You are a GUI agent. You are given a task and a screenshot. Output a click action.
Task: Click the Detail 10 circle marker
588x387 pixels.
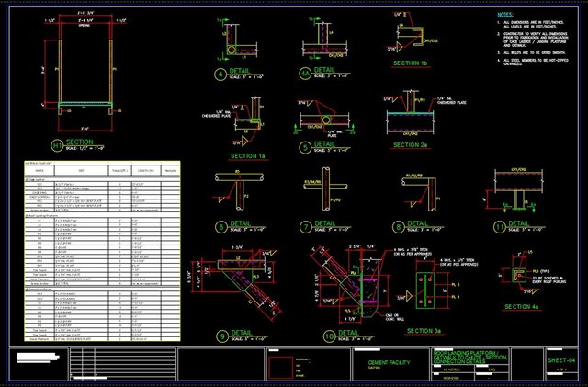pyautogui.click(x=318, y=334)
